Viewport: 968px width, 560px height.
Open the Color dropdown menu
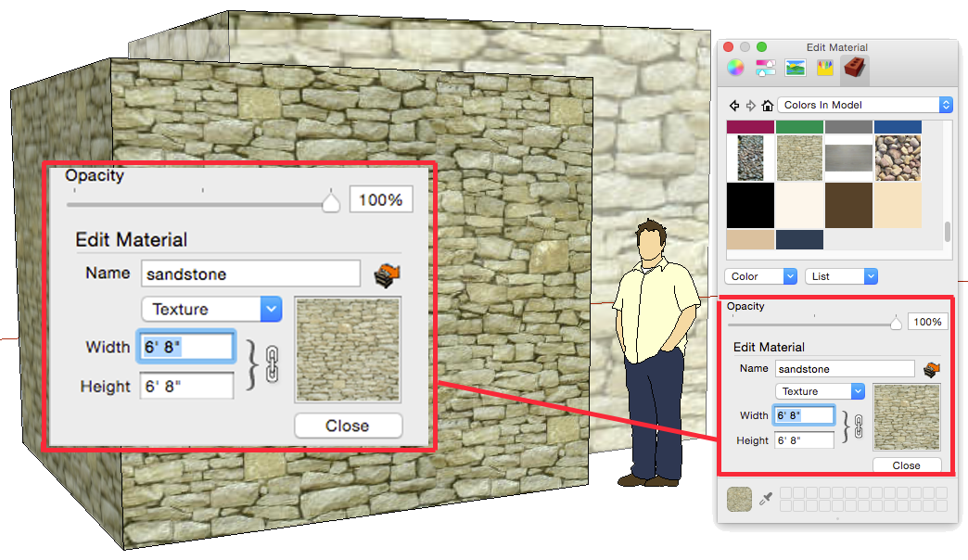[x=760, y=276]
